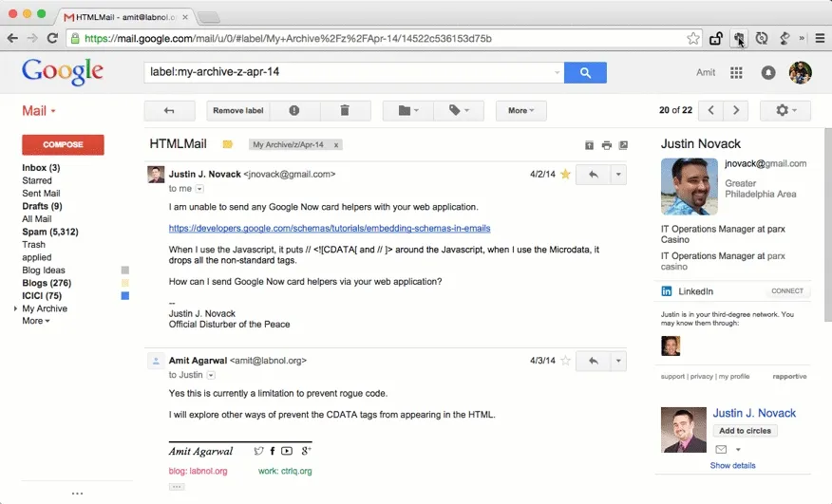
Task: Click the yellow importance marker beside HTMLMail
Action: pyautogui.click(x=228, y=144)
